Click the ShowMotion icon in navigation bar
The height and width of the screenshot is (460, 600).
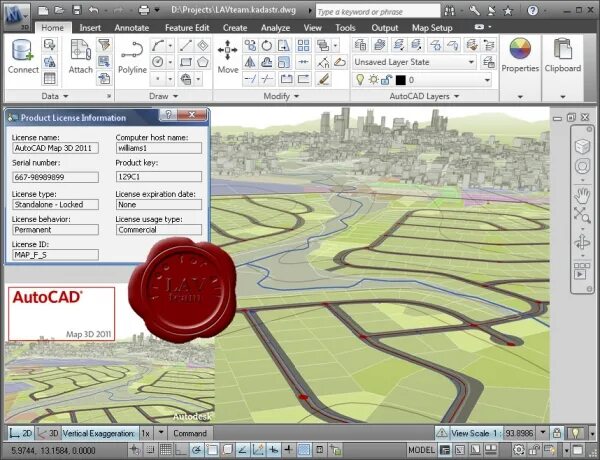581,271
